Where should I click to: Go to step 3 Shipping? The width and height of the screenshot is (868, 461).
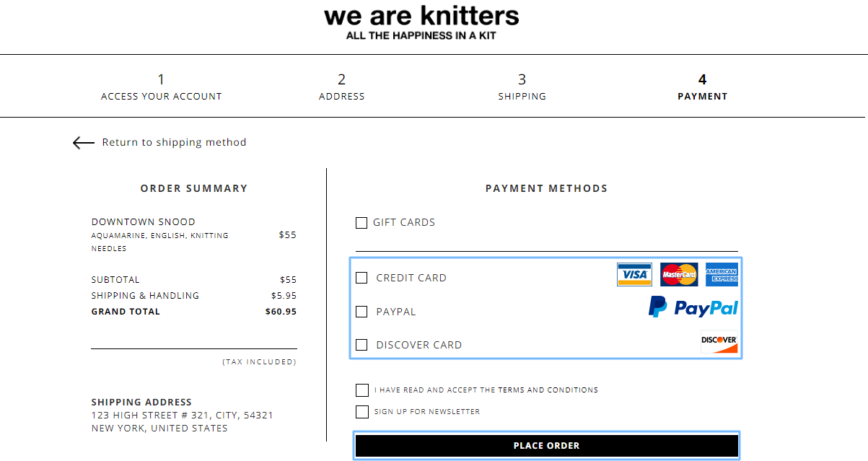pyautogui.click(x=522, y=87)
